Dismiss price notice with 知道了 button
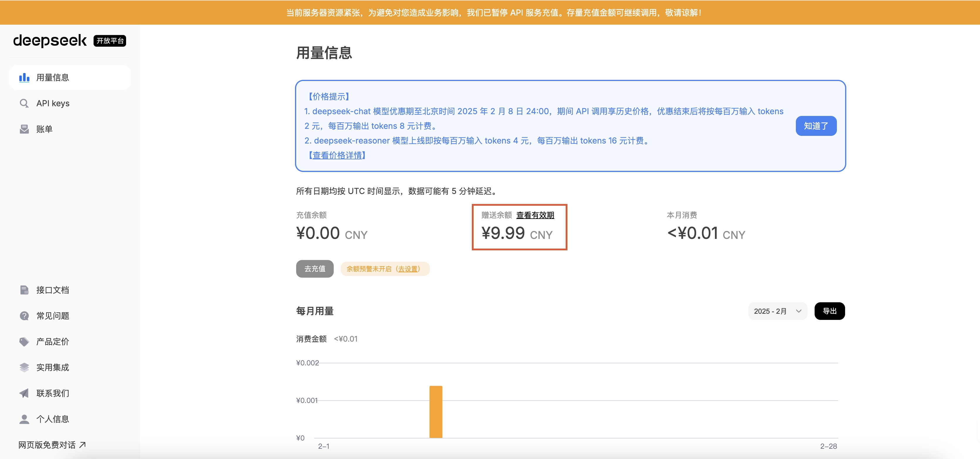The width and height of the screenshot is (980, 459). click(816, 126)
